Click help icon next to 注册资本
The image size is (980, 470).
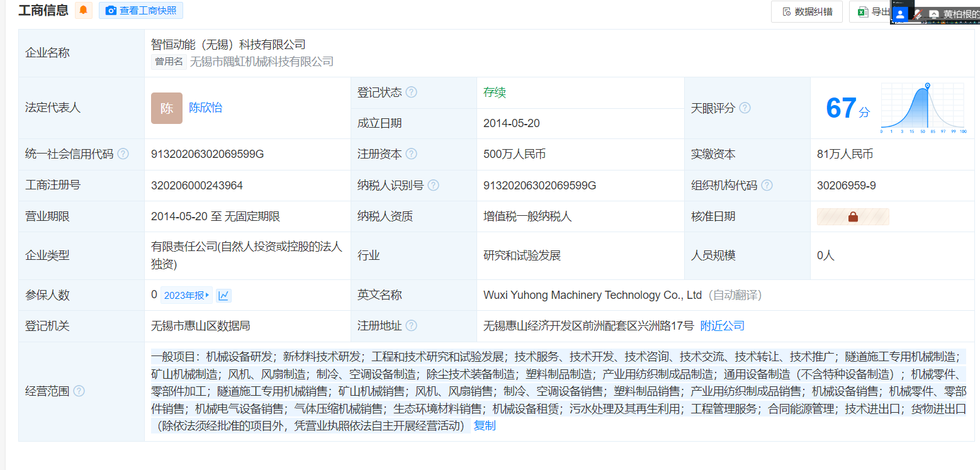point(411,154)
